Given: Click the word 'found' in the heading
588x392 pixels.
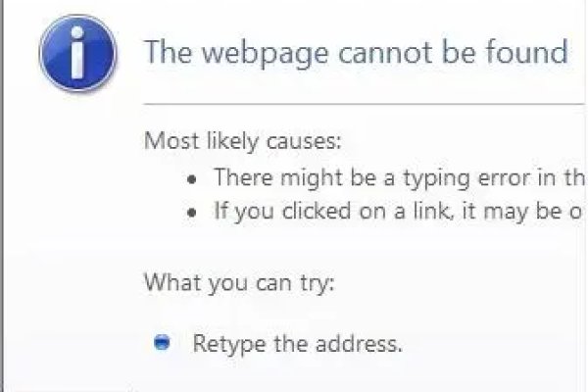Looking at the screenshot, I should [x=527, y=52].
